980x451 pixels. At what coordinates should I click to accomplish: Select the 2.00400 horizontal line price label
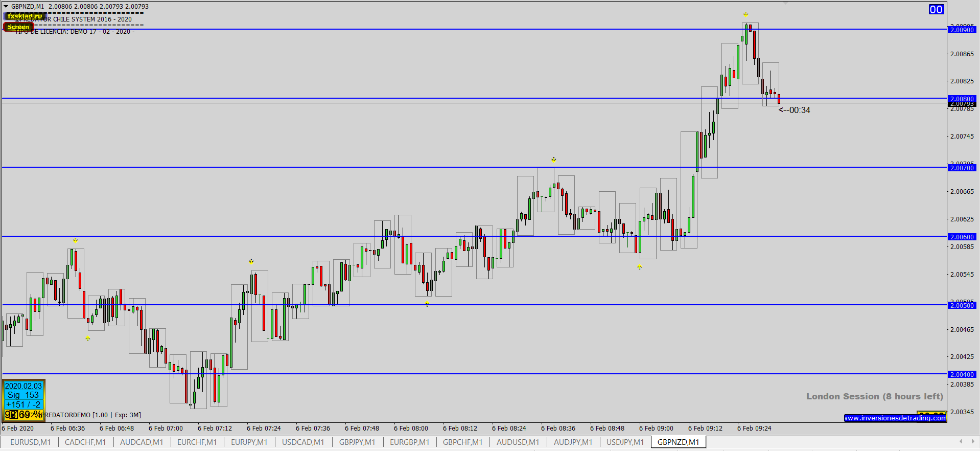[x=962, y=374]
